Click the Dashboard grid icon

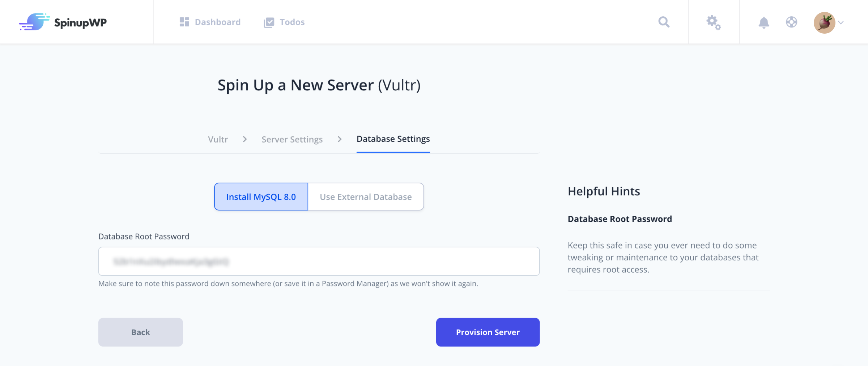pyautogui.click(x=184, y=22)
